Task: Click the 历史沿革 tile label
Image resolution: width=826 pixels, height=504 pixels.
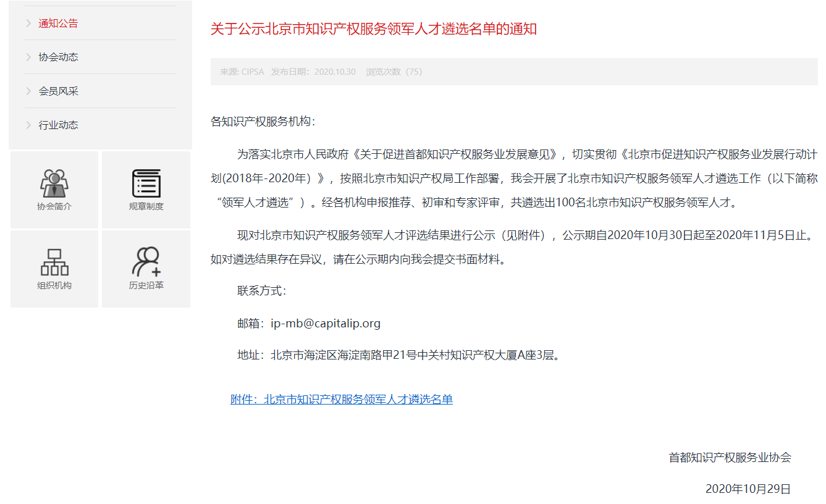Action: tap(146, 285)
